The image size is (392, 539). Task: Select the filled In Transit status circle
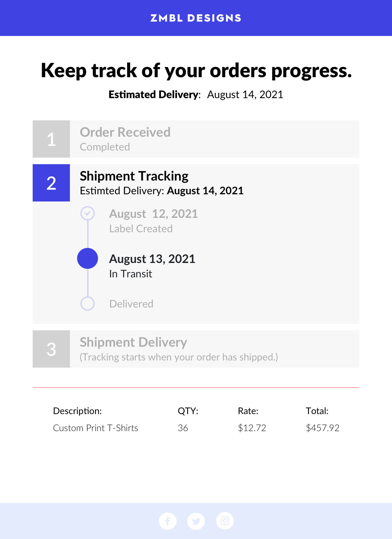(88, 258)
